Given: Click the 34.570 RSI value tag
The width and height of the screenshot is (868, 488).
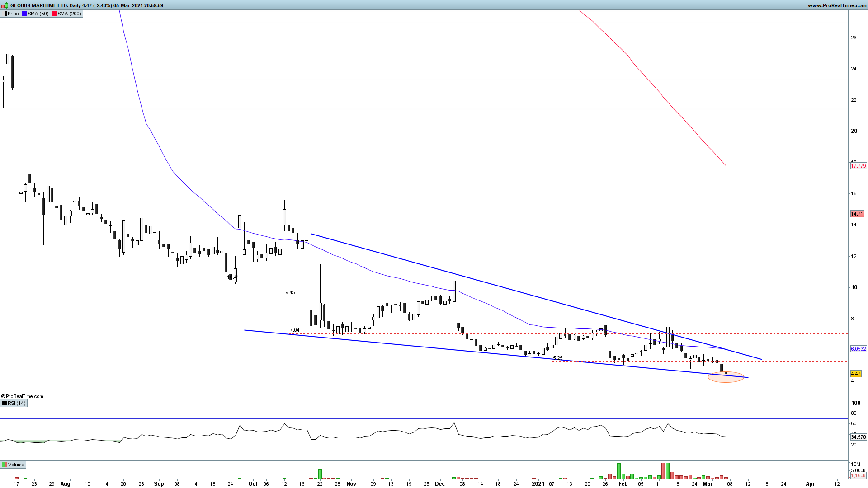Looking at the screenshot, I should [858, 437].
